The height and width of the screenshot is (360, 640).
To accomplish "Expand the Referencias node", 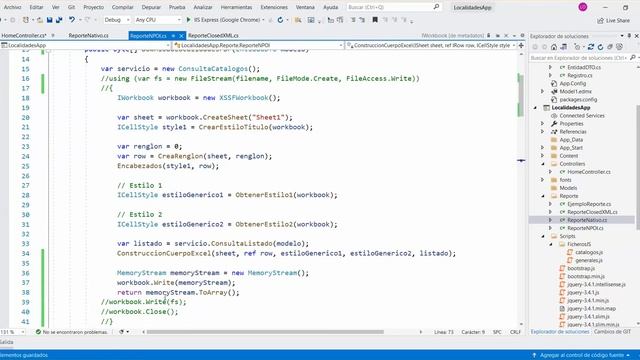I will tap(542, 131).
